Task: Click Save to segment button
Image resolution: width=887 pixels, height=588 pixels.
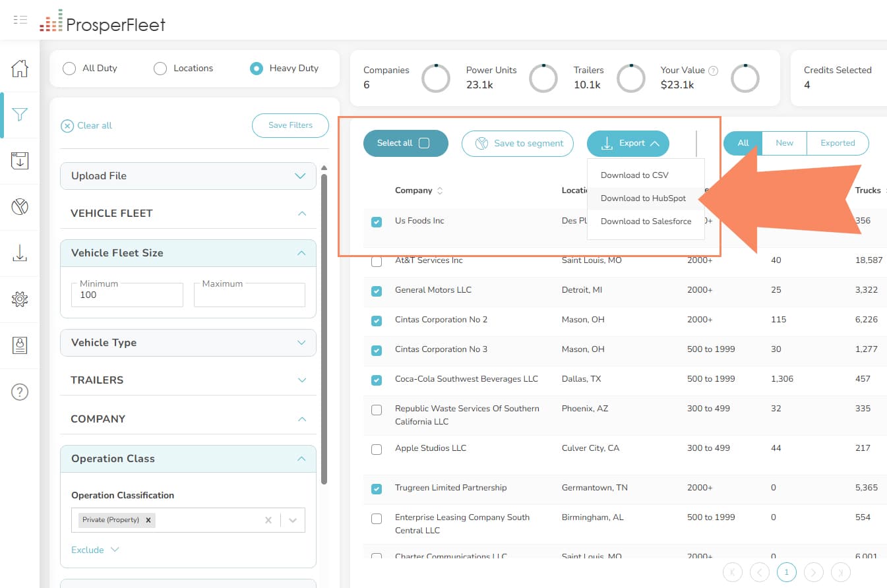Action: tap(518, 143)
